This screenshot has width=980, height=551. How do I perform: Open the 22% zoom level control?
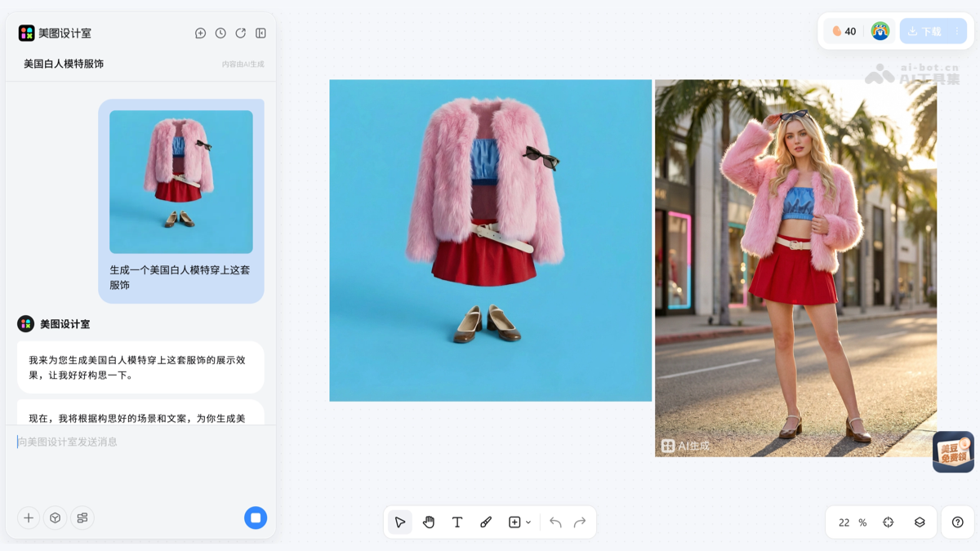click(849, 522)
